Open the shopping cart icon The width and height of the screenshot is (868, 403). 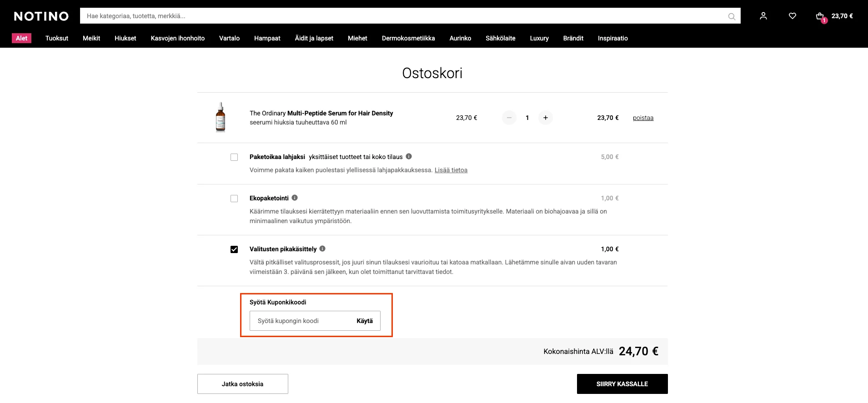tap(821, 17)
